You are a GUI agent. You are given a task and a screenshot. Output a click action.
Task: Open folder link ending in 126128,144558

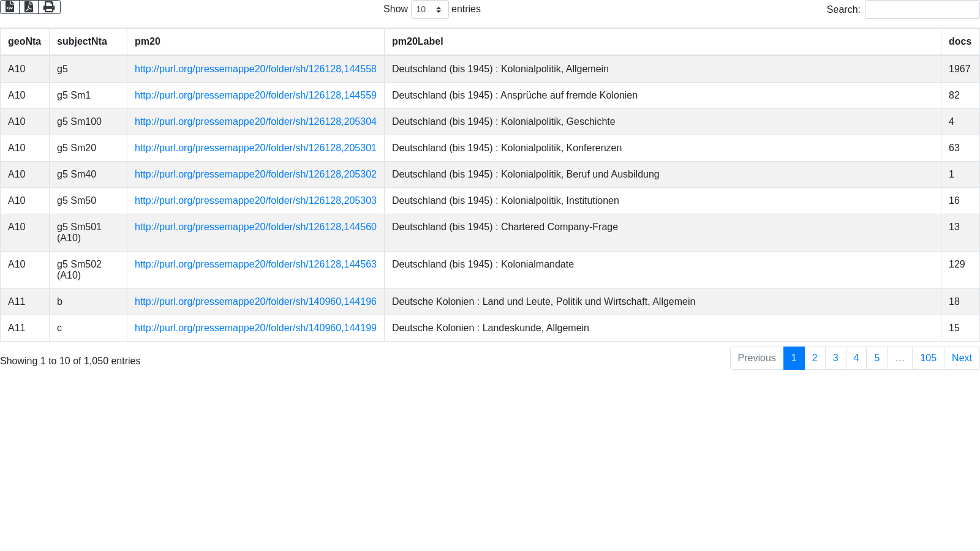tap(255, 69)
